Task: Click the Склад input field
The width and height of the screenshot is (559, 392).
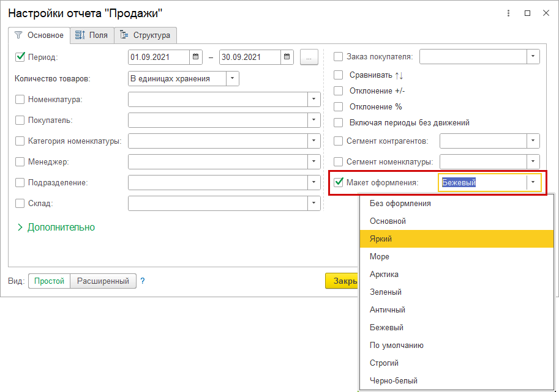Action: pyautogui.click(x=218, y=203)
